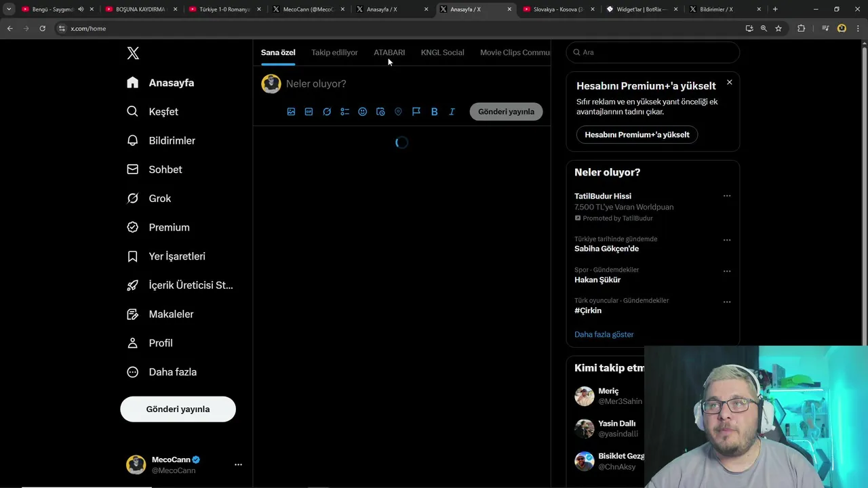
Task: Open Anasayfa from the sidebar
Action: 160,83
